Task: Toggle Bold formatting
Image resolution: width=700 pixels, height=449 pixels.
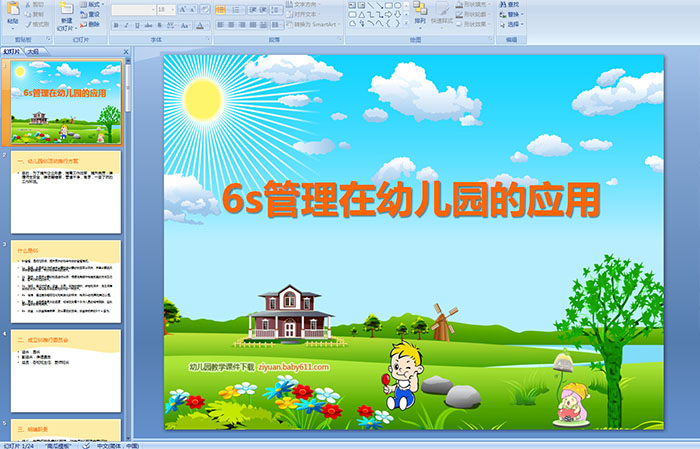Action: coord(116,25)
